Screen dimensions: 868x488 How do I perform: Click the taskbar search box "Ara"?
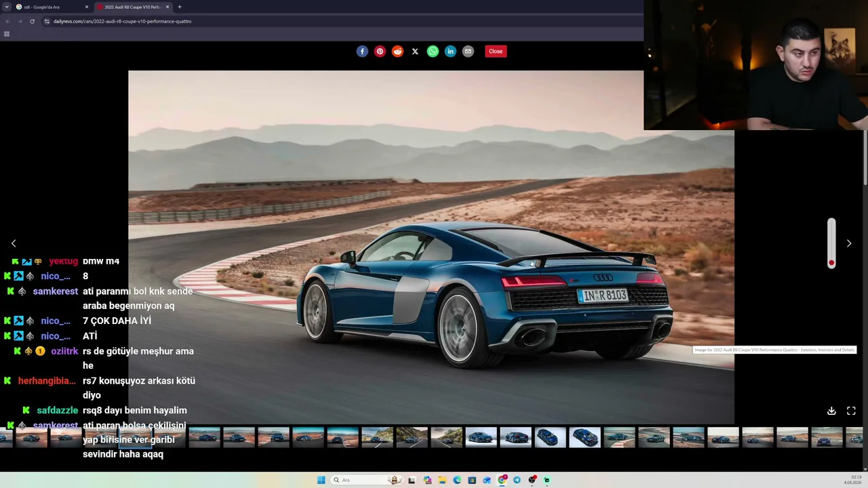[x=367, y=480]
